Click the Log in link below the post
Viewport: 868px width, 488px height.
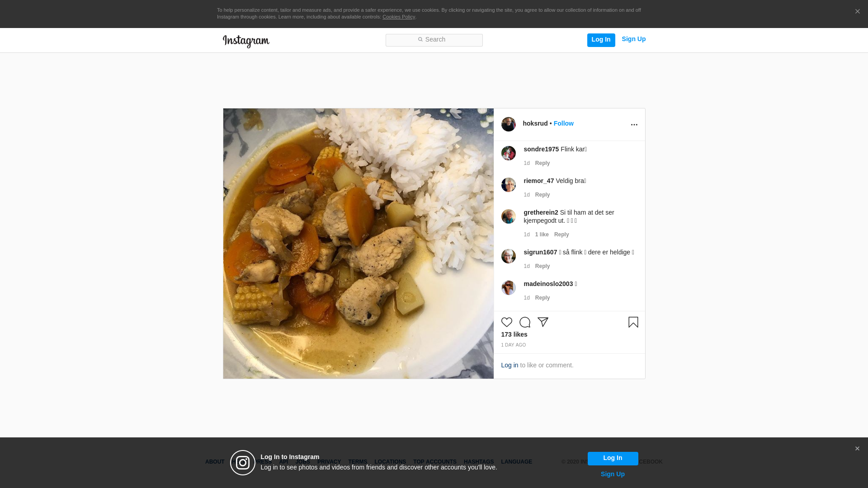click(509, 365)
